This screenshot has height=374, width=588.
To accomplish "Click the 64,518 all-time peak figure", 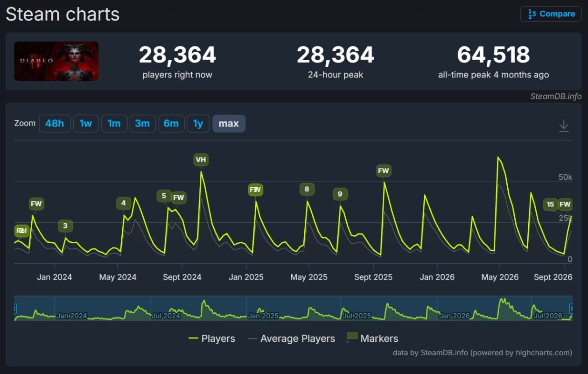I will [x=494, y=55].
